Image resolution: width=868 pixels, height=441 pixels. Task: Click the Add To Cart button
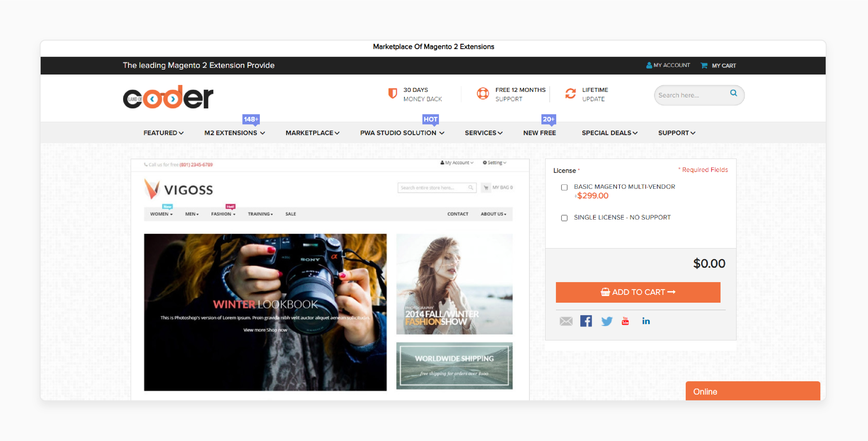pos(639,293)
